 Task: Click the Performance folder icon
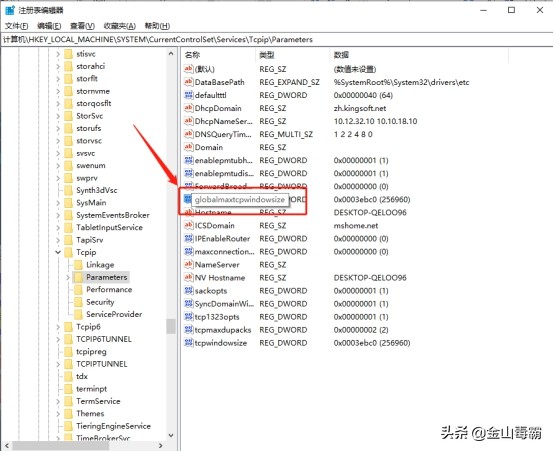click(x=78, y=290)
